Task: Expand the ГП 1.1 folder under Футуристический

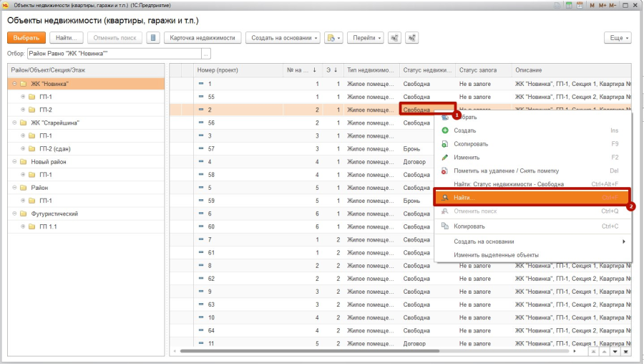Action: click(23, 226)
